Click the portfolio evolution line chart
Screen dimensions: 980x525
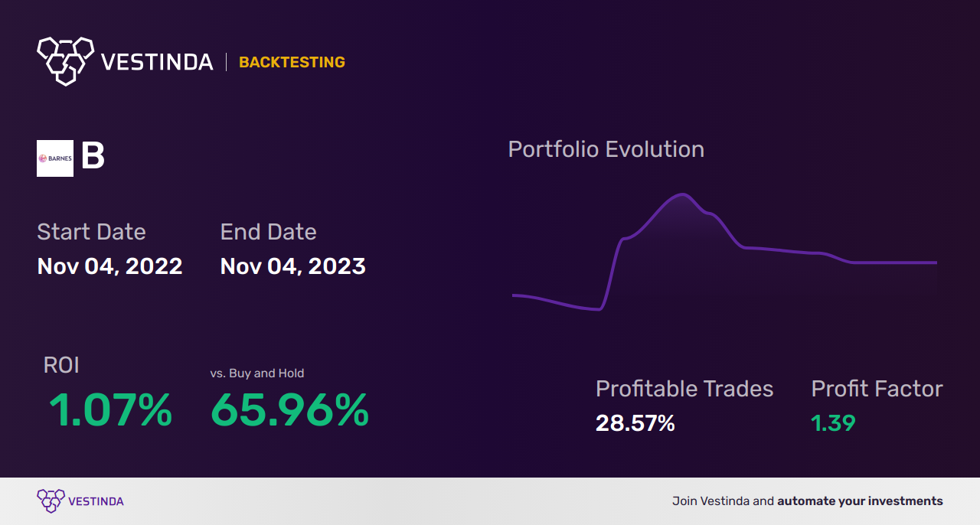[x=724, y=253]
